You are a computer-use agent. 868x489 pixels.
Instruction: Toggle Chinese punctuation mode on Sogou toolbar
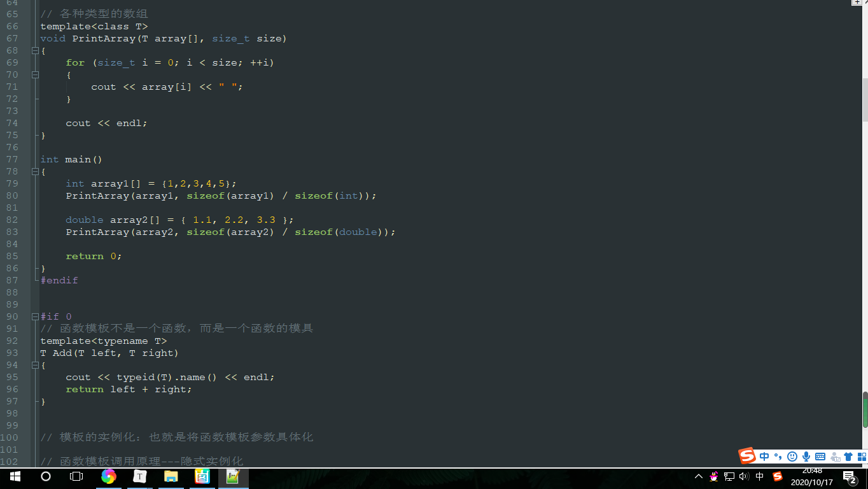777,457
